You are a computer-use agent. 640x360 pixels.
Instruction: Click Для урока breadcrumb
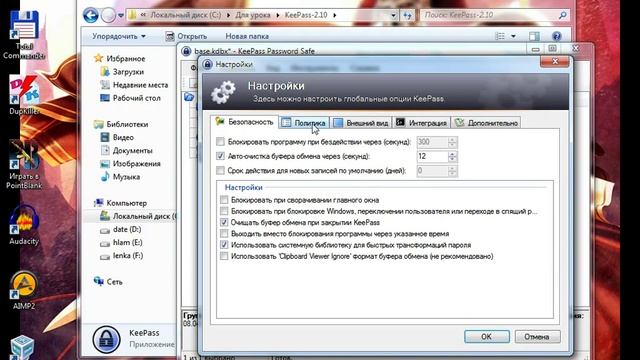pos(253,15)
